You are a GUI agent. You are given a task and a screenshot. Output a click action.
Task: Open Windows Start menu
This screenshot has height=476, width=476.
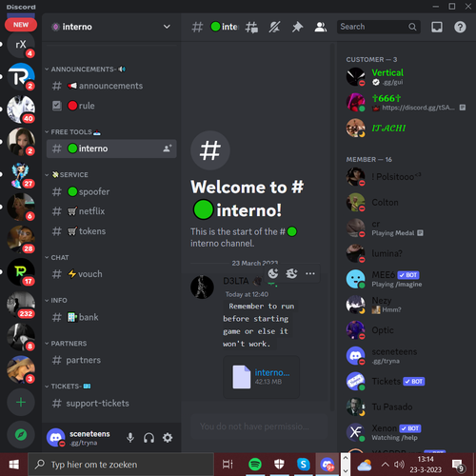pyautogui.click(x=13, y=465)
